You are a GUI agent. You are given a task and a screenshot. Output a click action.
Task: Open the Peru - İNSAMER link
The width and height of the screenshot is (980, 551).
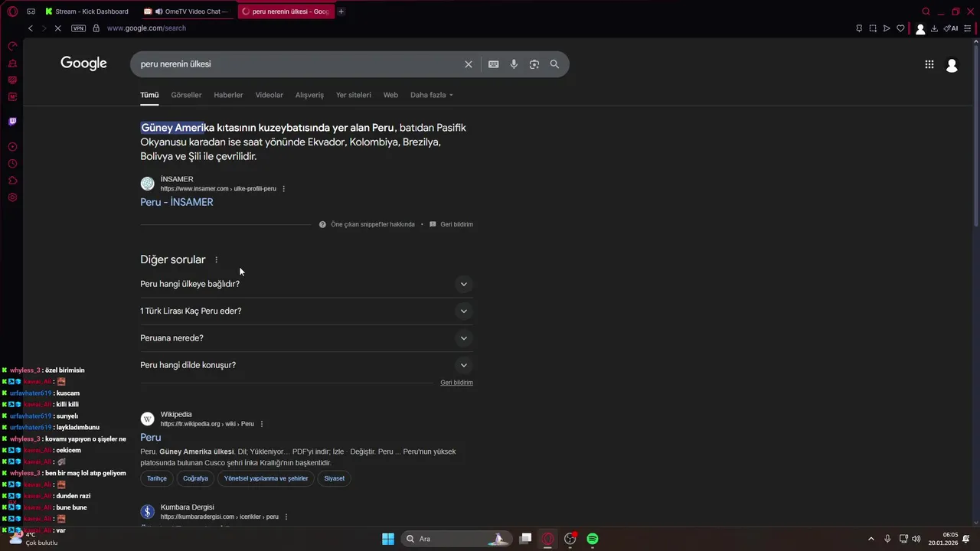[177, 202]
